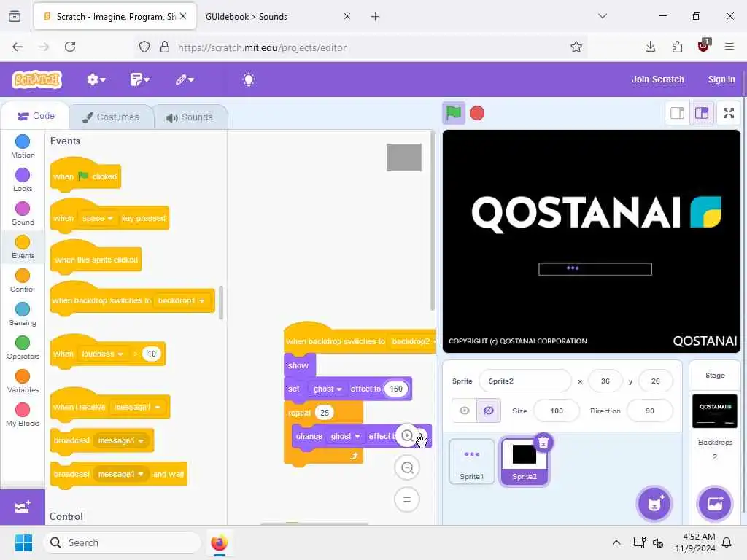Click the 150 value in set effect
747x560 pixels.
point(396,389)
